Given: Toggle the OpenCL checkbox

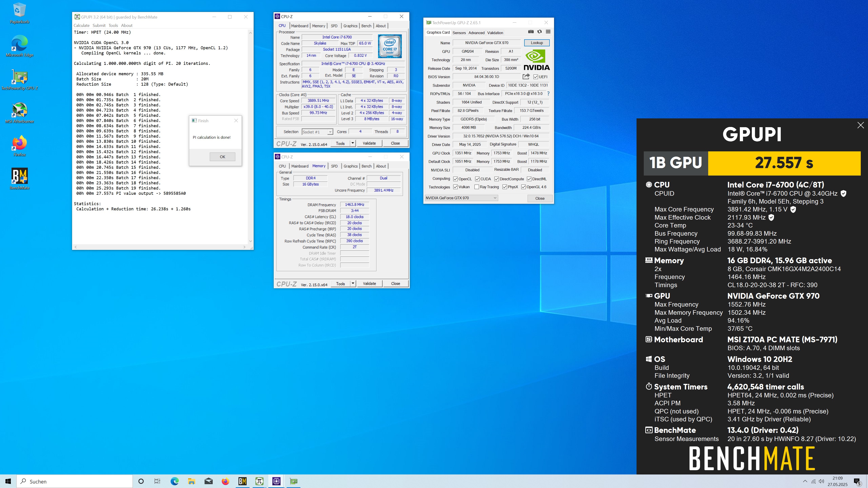Looking at the screenshot, I should point(455,179).
